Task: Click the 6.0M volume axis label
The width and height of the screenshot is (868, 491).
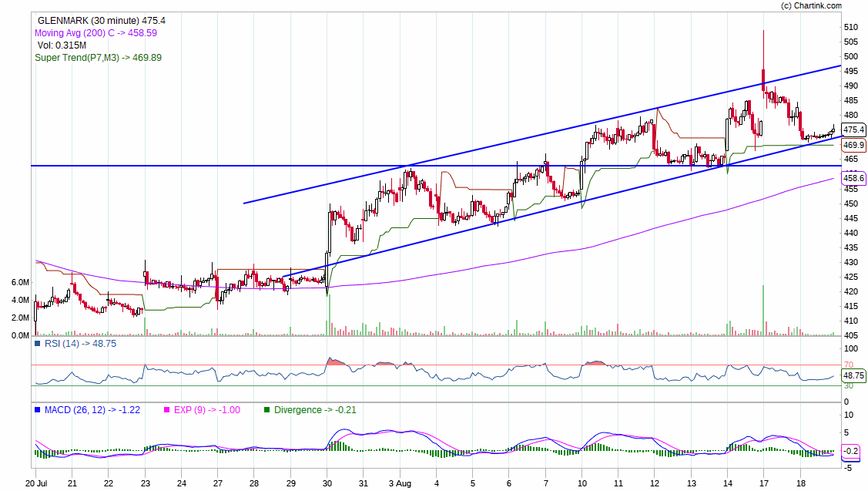Action: (21, 283)
